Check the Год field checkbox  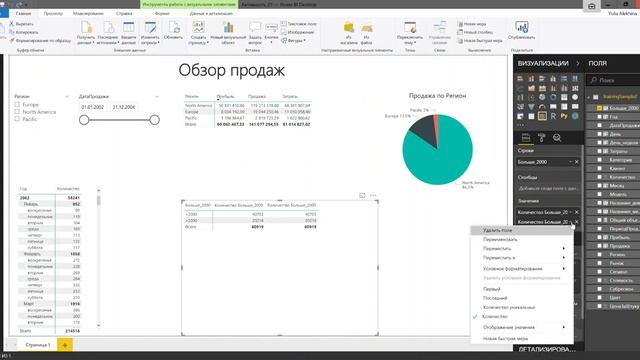coord(599,117)
